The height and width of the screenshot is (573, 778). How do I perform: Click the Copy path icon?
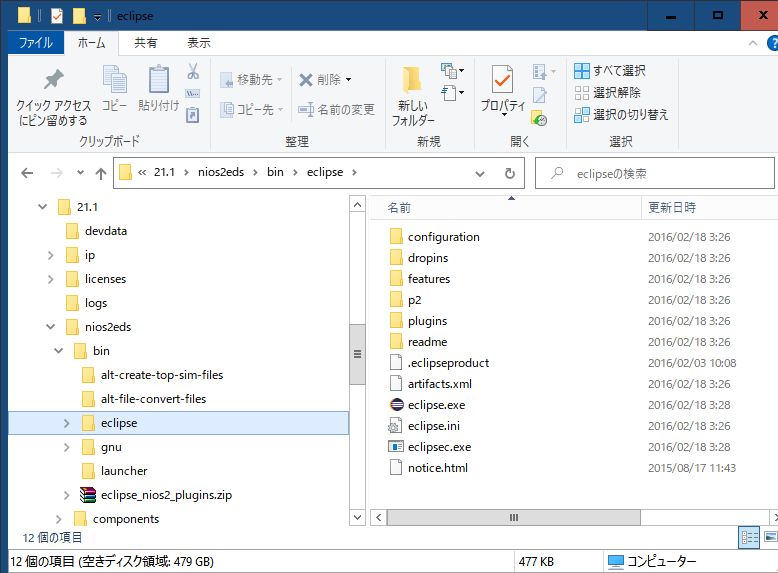[x=193, y=93]
